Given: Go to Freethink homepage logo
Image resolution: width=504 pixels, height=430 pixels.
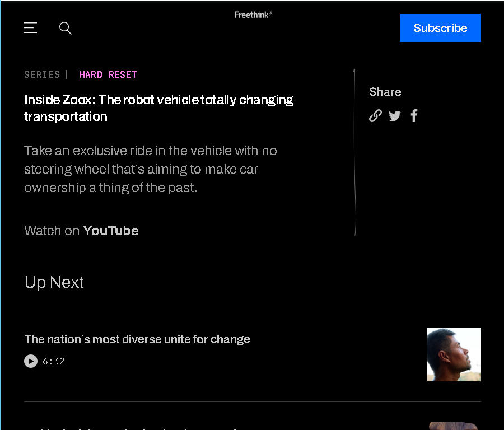Looking at the screenshot, I should 254,15.
